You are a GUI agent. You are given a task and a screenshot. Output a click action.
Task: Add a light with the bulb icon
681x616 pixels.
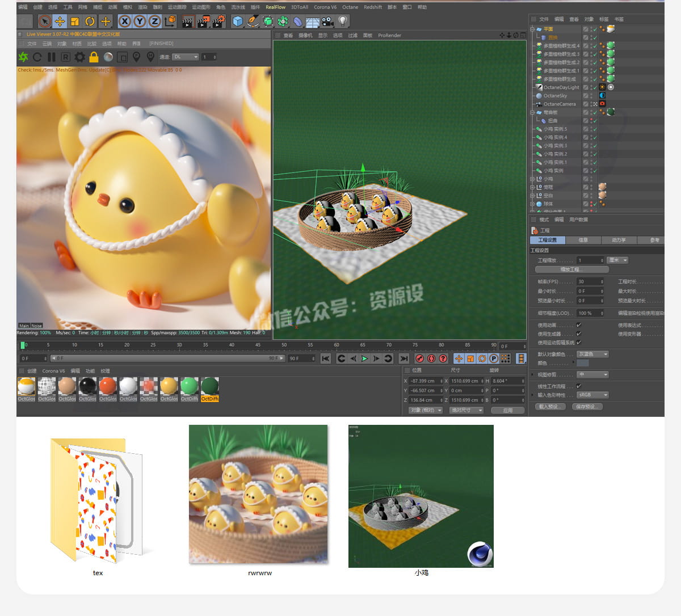point(343,22)
